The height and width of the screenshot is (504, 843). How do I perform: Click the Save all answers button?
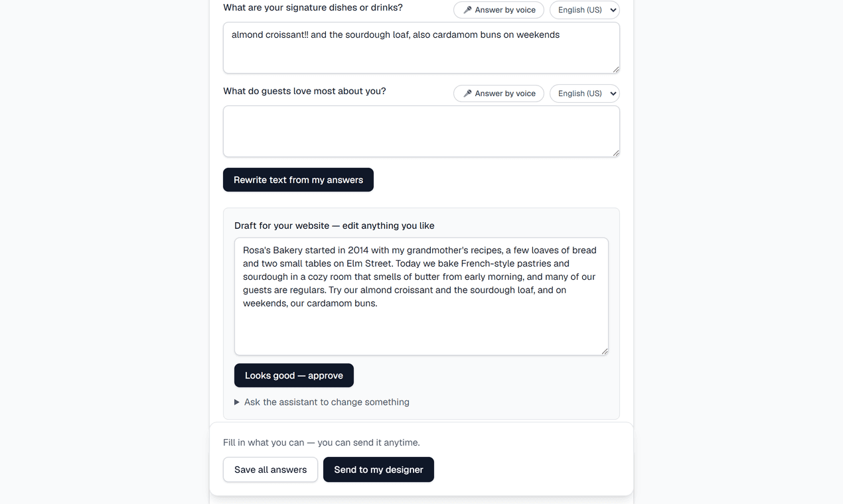[x=270, y=470]
